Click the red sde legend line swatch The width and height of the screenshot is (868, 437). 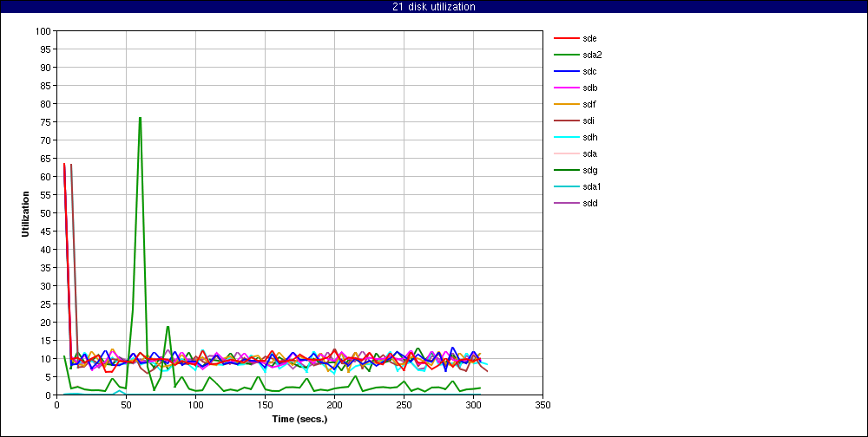coord(566,39)
